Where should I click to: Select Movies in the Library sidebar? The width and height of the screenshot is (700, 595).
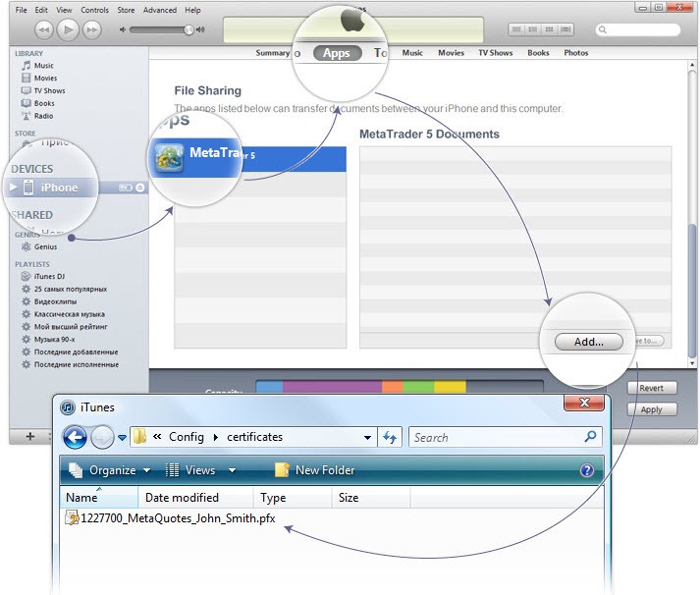pos(45,79)
